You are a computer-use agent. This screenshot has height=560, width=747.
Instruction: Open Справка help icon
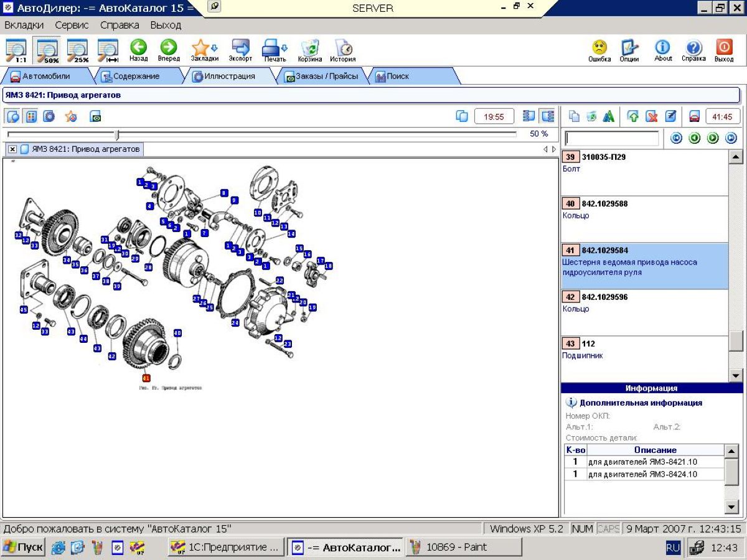coord(693,50)
